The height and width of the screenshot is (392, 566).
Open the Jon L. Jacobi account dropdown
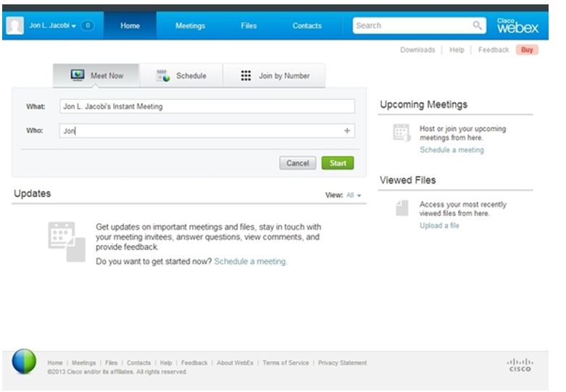coord(53,25)
